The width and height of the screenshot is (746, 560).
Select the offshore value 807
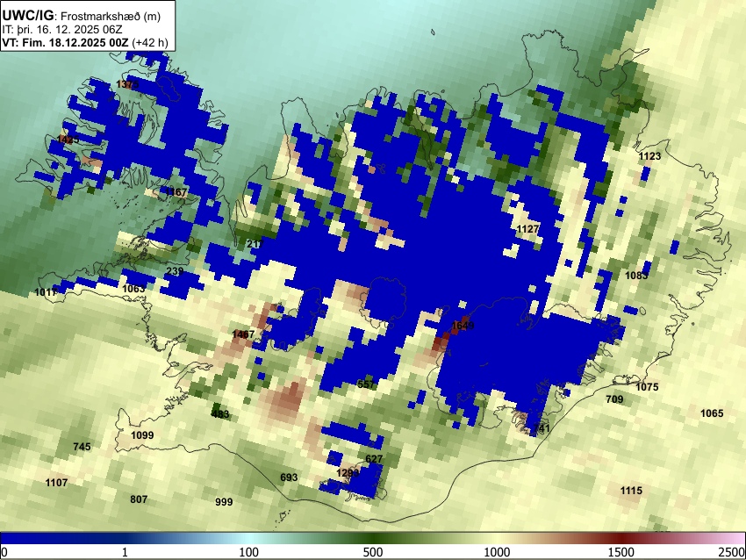point(139,499)
